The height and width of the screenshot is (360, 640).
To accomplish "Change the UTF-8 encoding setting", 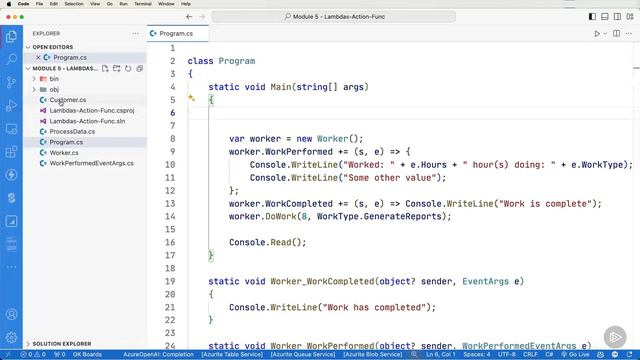I will [x=507, y=354].
